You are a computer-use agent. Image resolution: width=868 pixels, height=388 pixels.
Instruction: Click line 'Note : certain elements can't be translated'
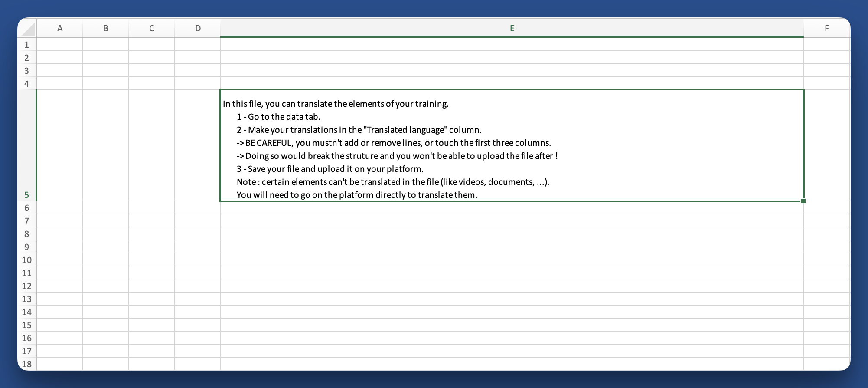click(393, 182)
